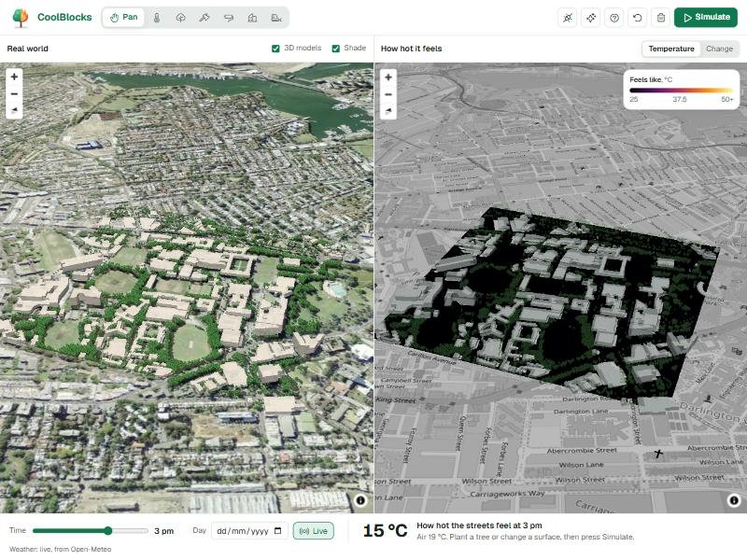Zoom out on the heat map
747x560 pixels.
point(388,94)
